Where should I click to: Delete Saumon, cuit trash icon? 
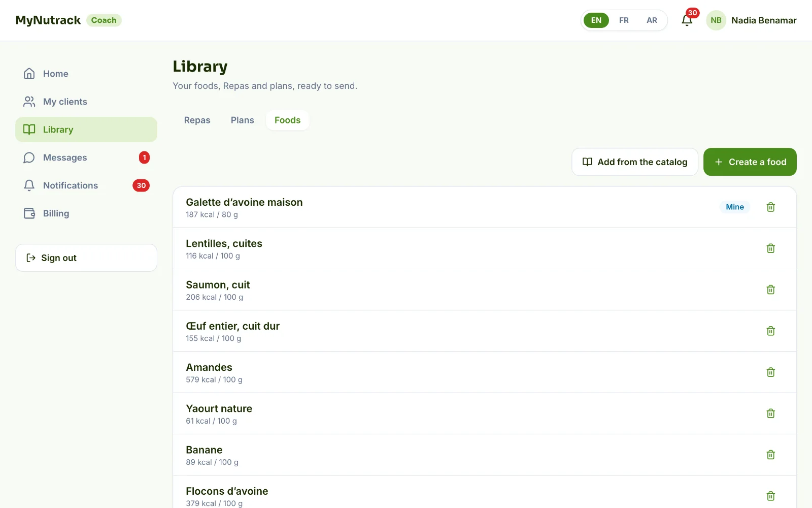click(x=770, y=290)
